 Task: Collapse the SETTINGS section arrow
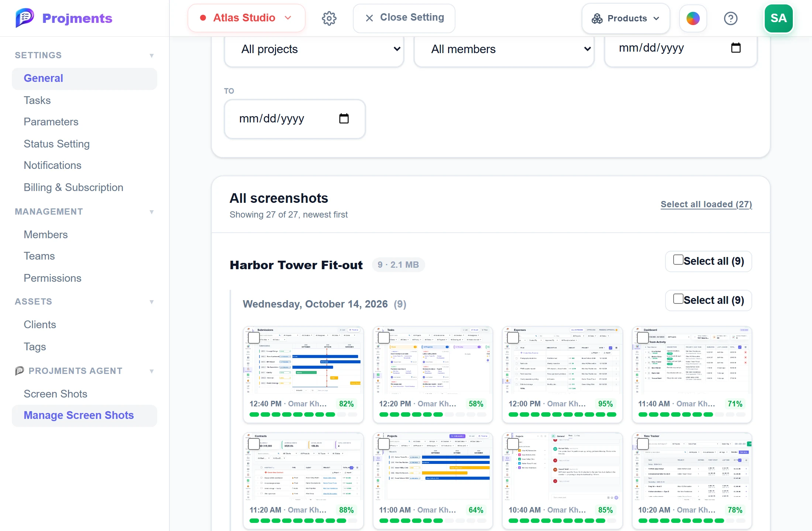(151, 55)
